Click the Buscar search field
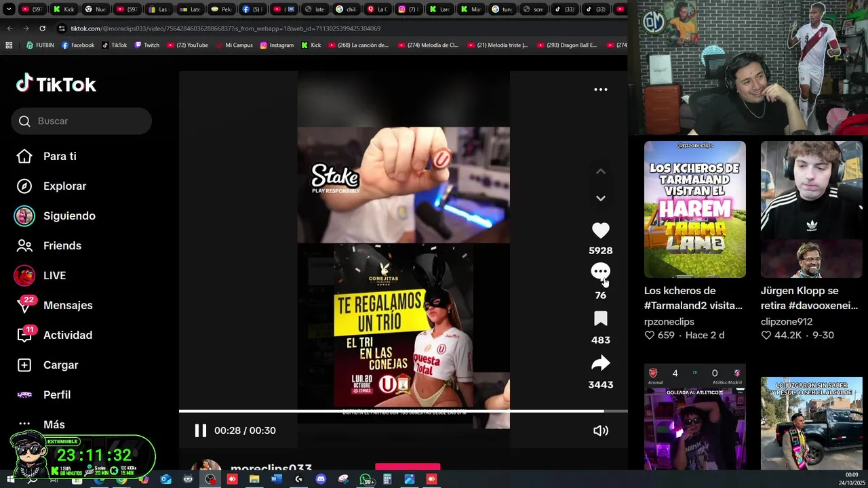 click(81, 121)
